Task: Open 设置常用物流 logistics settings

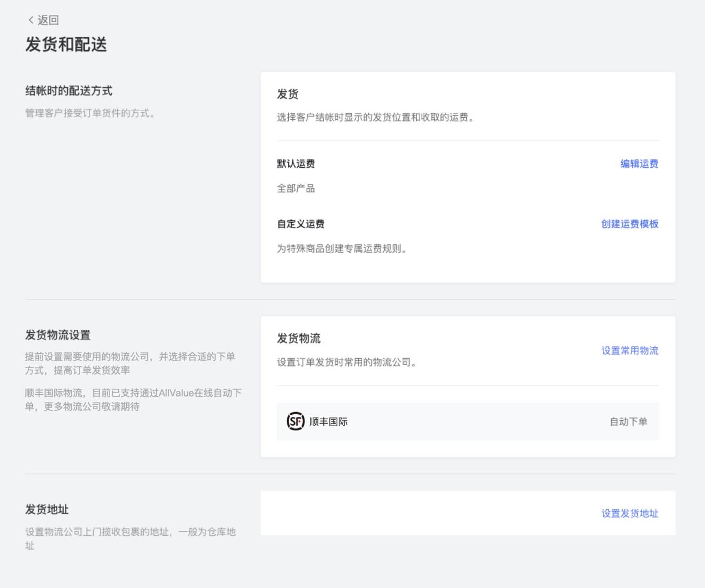Action: (x=629, y=351)
